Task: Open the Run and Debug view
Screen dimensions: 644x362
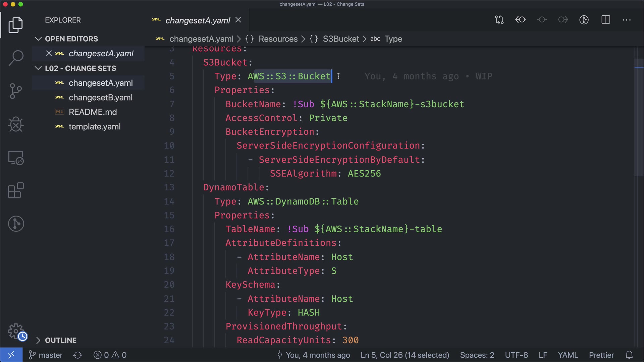Action: click(16, 124)
